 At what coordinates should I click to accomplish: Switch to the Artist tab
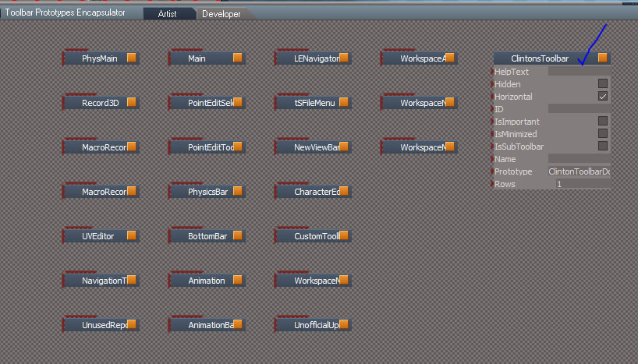pos(167,14)
